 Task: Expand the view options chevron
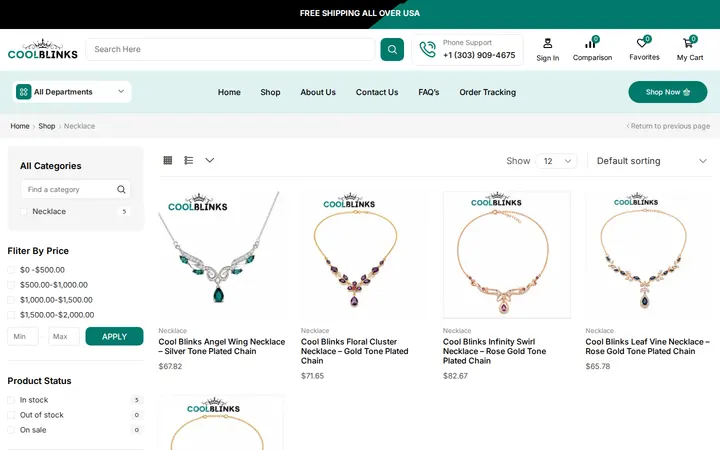point(209,160)
